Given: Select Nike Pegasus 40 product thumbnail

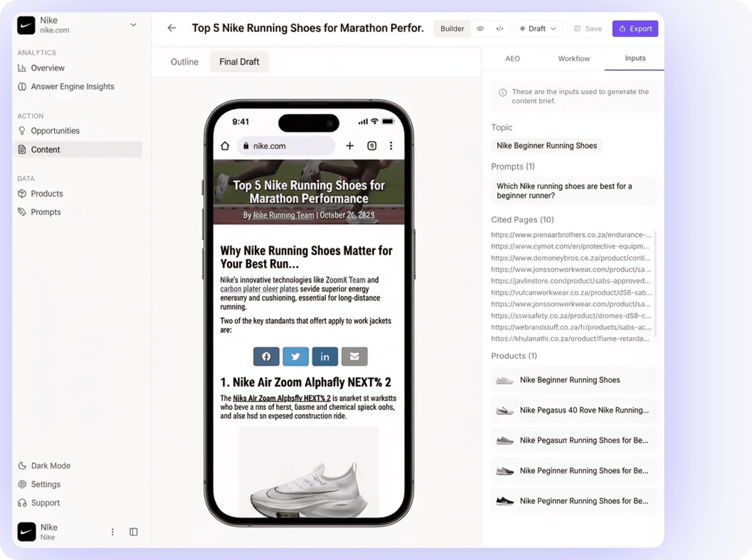Looking at the screenshot, I should 504,410.
